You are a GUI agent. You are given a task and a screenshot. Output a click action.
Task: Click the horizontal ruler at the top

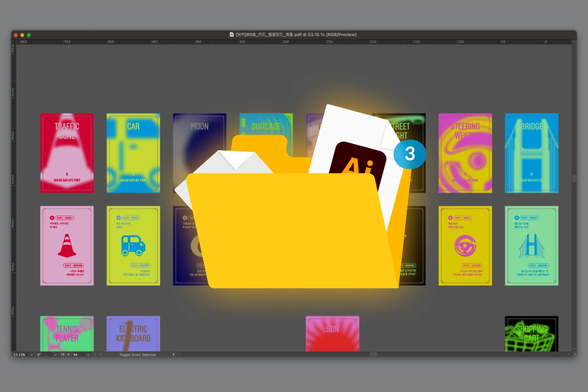[294, 42]
